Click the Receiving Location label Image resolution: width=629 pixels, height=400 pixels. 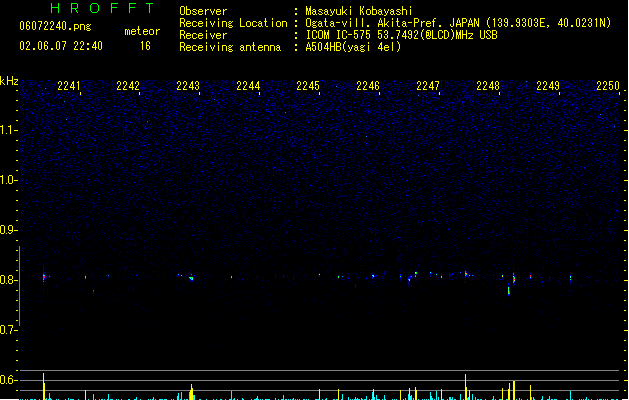[x=233, y=23]
